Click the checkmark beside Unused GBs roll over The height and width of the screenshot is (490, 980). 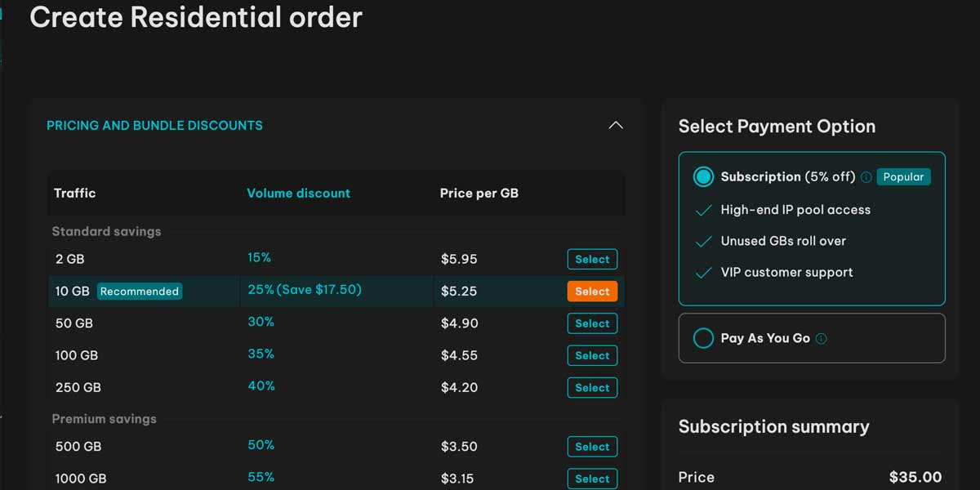tap(703, 242)
